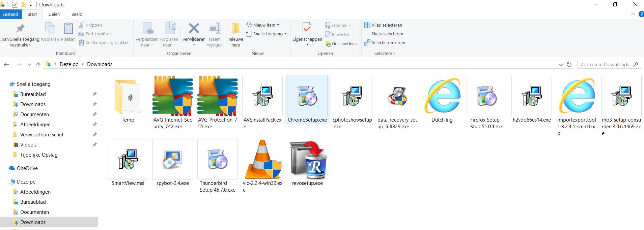
Task: Open address bar history dropdown
Action: coord(561,65)
